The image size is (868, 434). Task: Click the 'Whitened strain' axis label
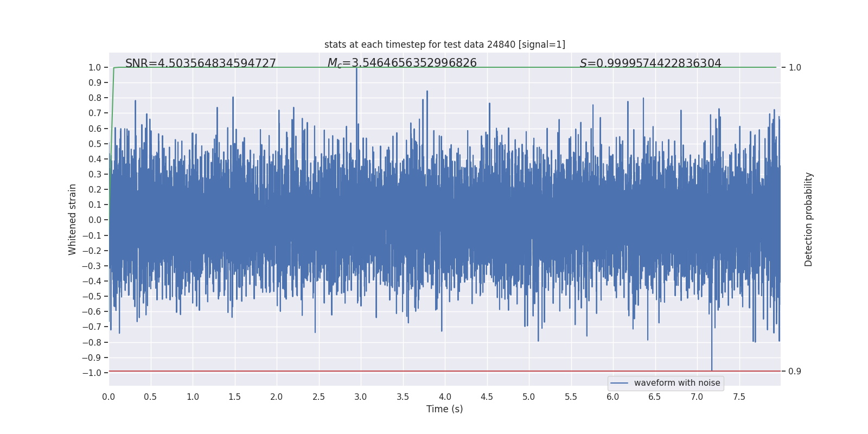[72, 219]
